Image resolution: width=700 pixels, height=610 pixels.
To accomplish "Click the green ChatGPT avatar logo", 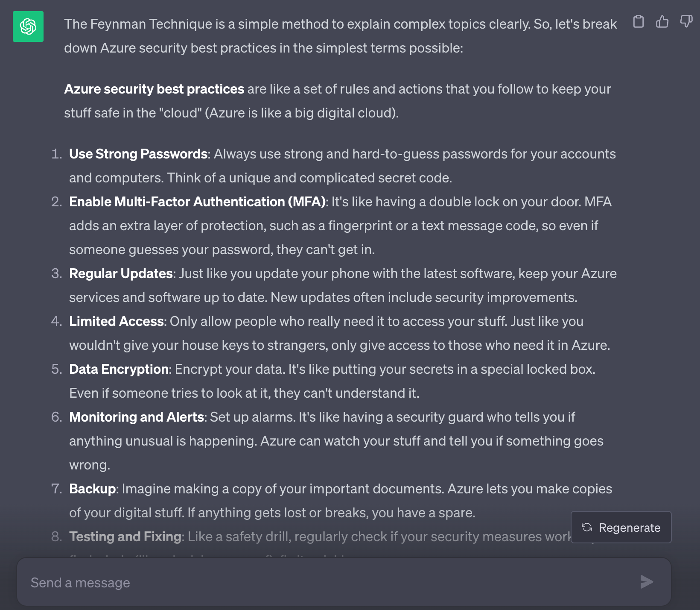I will click(x=28, y=26).
